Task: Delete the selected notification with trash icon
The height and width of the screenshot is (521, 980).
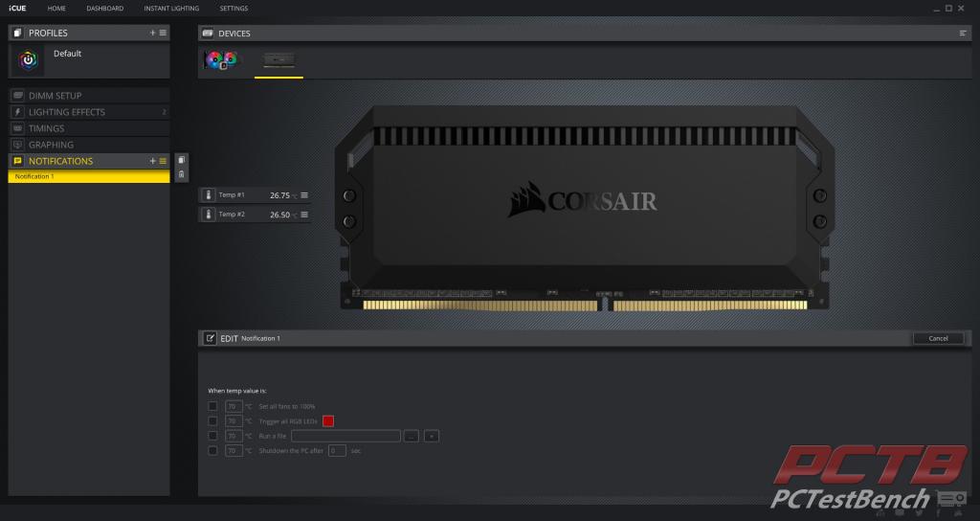Action: (x=181, y=174)
